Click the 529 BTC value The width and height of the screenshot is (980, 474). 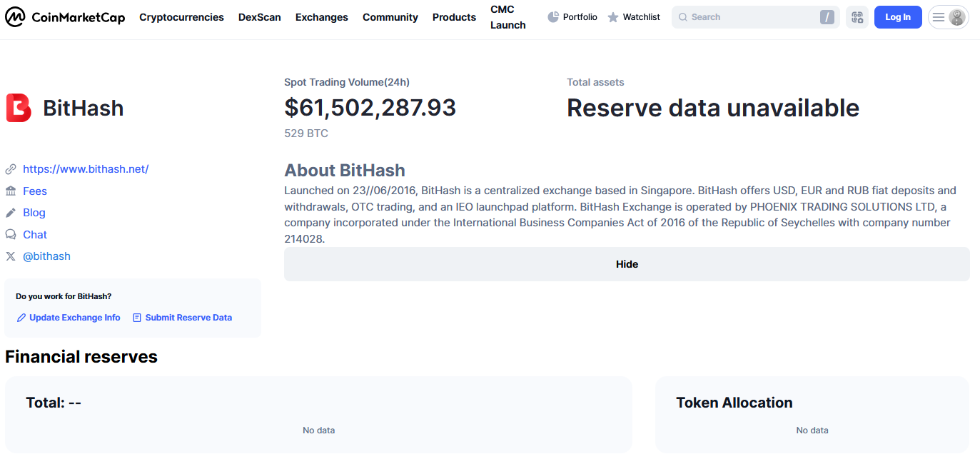point(306,133)
